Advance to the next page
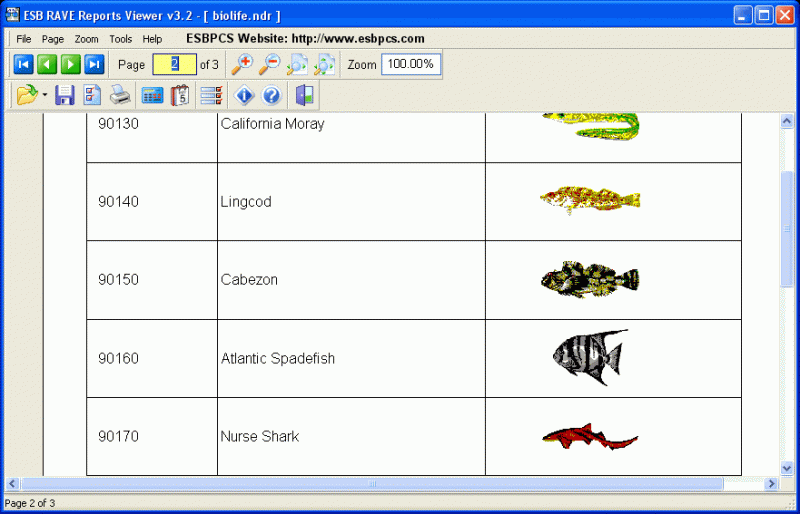The image size is (800, 514). pyautogui.click(x=70, y=65)
